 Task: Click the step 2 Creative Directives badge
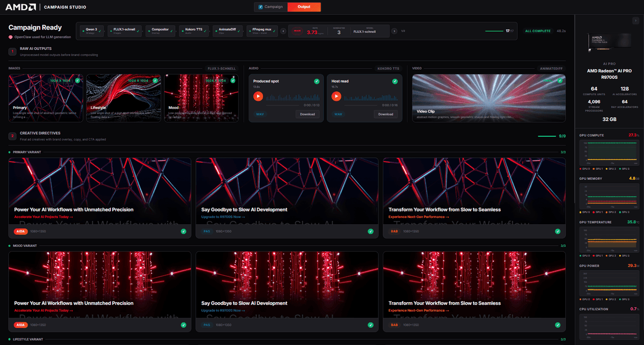point(12,136)
